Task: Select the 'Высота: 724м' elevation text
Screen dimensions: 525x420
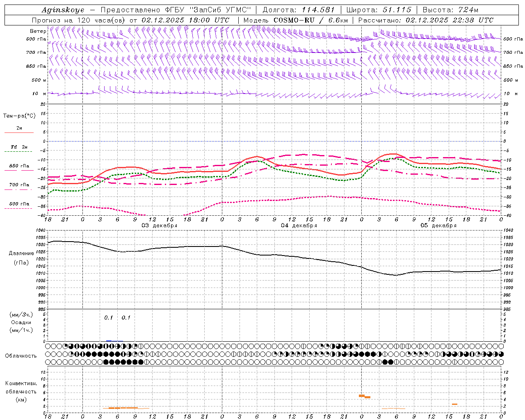Action: (x=451, y=10)
